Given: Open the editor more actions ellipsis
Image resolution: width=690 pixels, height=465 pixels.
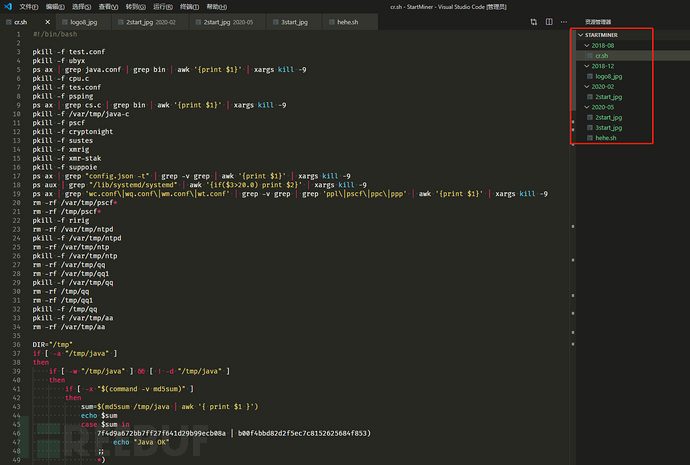Looking at the screenshot, I should coord(564,22).
